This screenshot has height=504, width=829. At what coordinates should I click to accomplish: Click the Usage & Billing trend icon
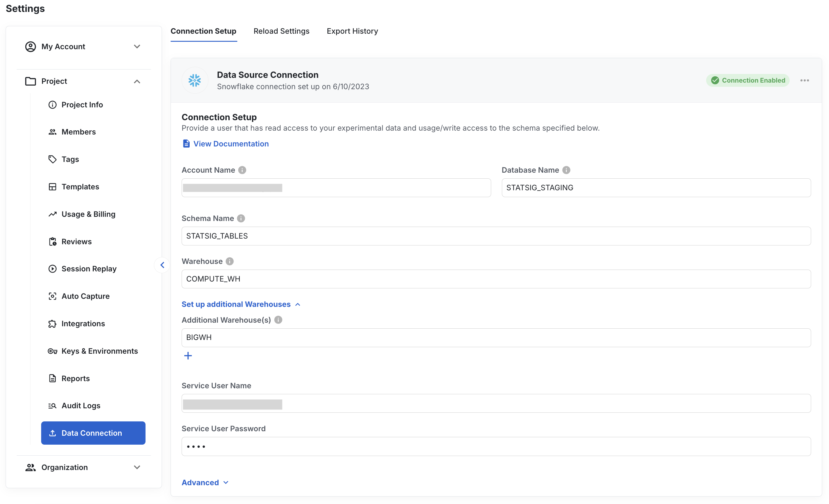[52, 214]
